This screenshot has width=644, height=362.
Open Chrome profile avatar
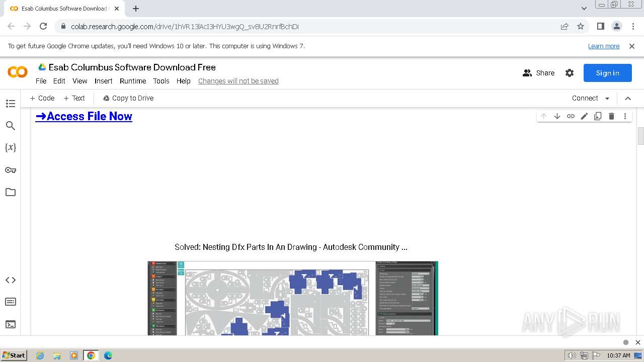[616, 27]
